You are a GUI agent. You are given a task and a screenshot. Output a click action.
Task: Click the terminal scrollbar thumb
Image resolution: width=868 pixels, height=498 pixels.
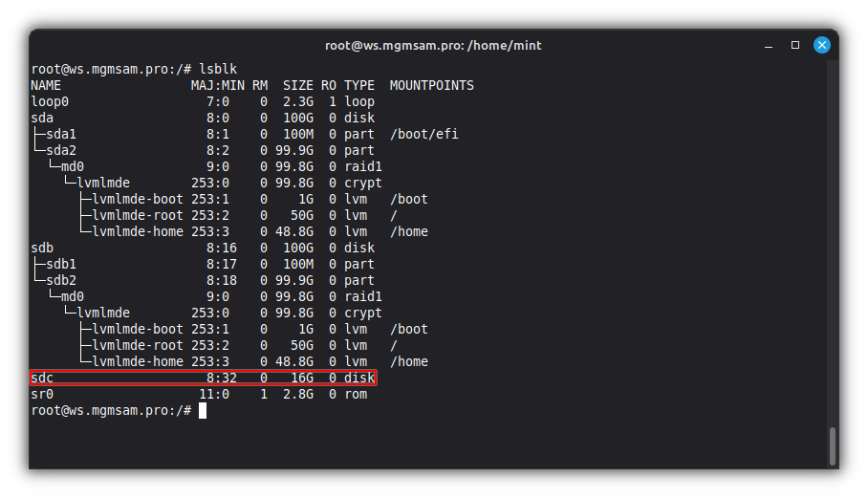click(833, 445)
